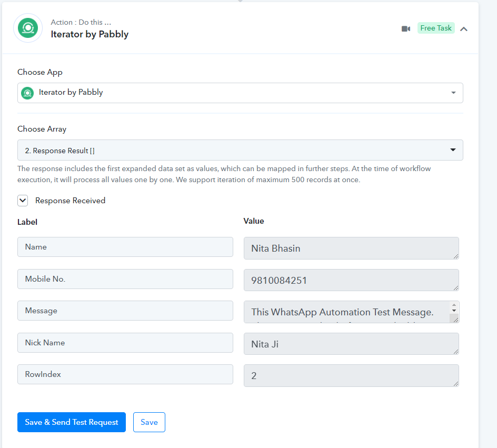Open the video tutorial camera icon
The image size is (497, 448).
[x=405, y=28]
